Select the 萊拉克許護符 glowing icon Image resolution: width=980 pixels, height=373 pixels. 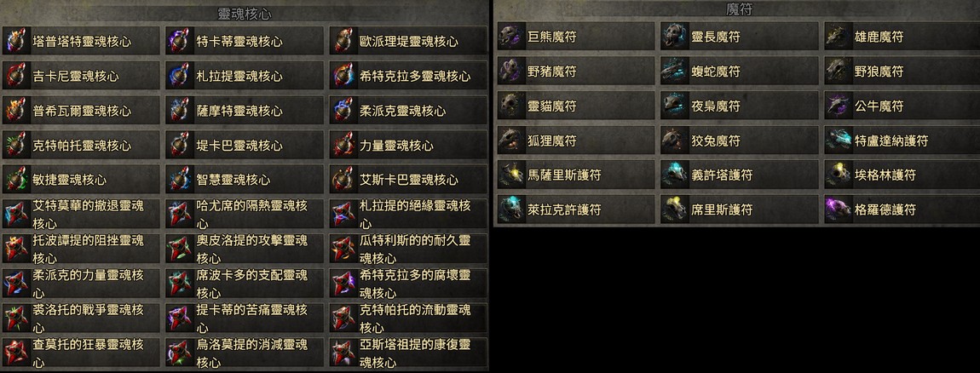point(511,209)
